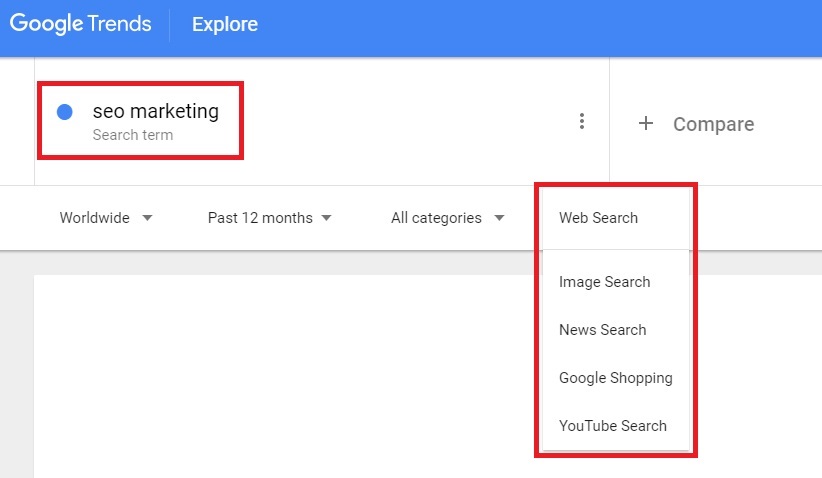Click the All categories label
The image size is (822, 478).
pyautogui.click(x=436, y=218)
